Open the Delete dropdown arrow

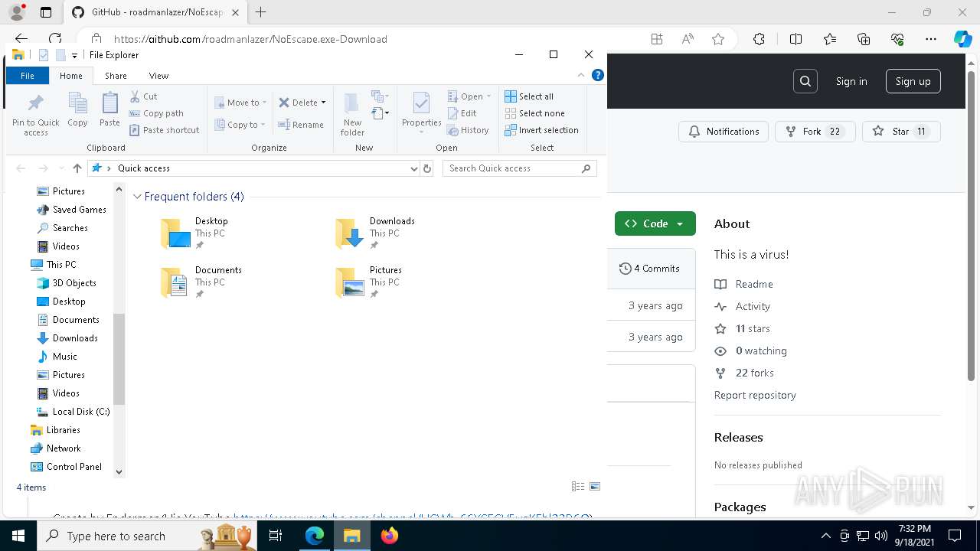pos(323,103)
